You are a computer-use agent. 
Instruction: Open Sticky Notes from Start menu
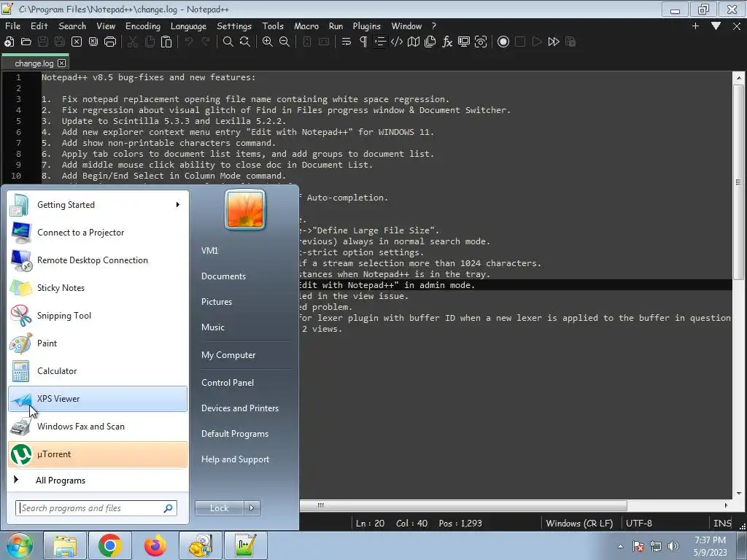click(x=98, y=288)
